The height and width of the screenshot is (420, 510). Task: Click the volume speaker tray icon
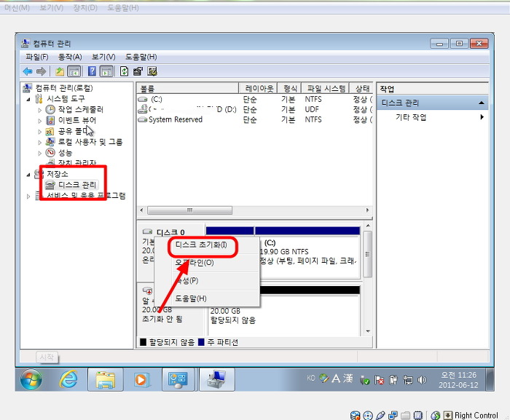point(420,379)
